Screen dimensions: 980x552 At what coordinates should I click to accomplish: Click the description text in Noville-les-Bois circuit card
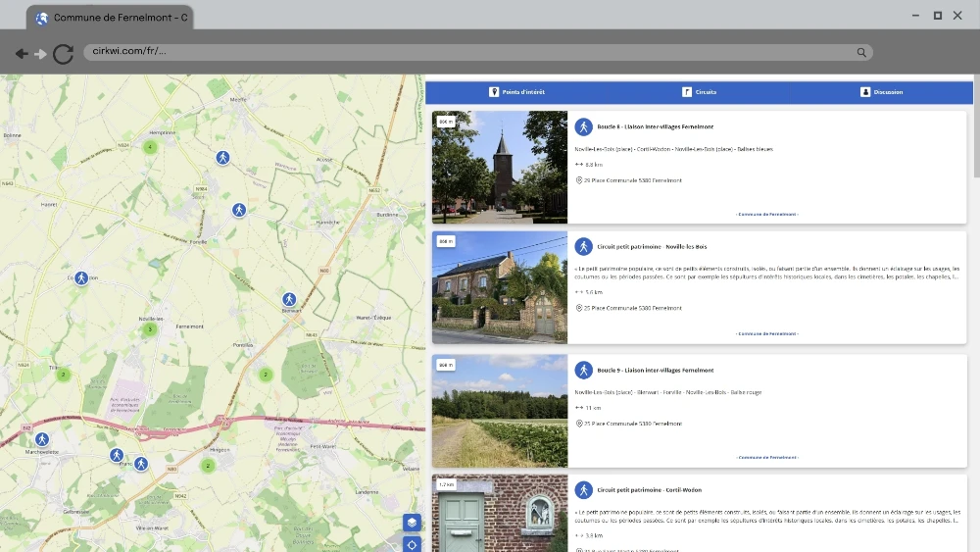pyautogui.click(x=767, y=273)
